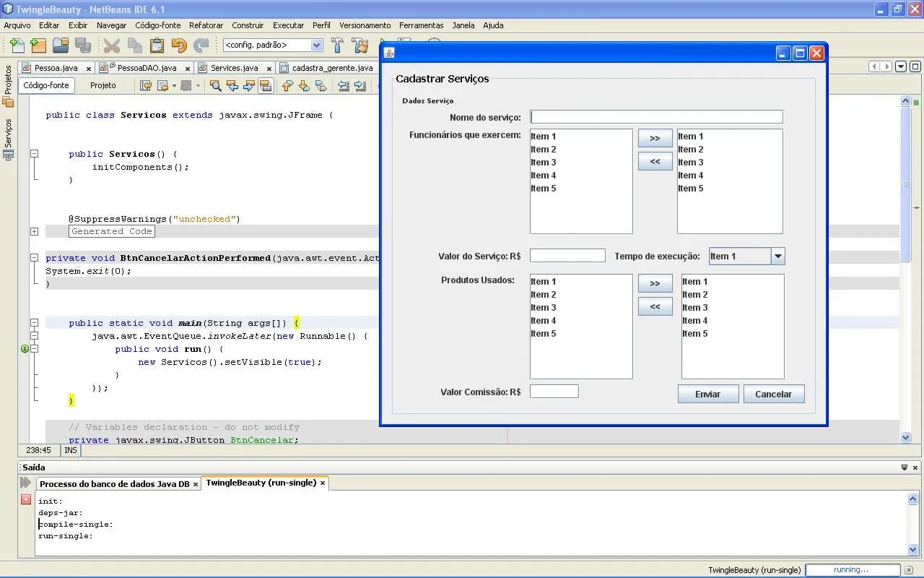Switch to the PessoaDAO.java tab
Image resolution: width=924 pixels, height=578 pixels.
(x=147, y=68)
